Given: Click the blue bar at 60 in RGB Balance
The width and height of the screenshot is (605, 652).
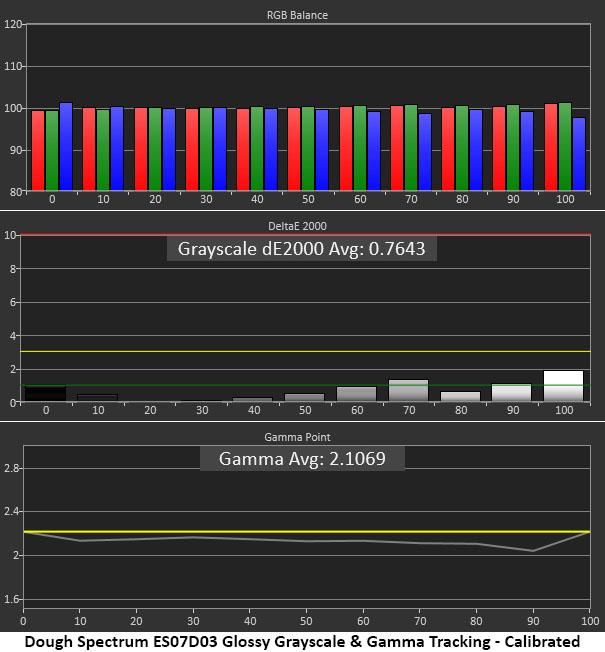Looking at the screenshot, I should pos(374,151).
